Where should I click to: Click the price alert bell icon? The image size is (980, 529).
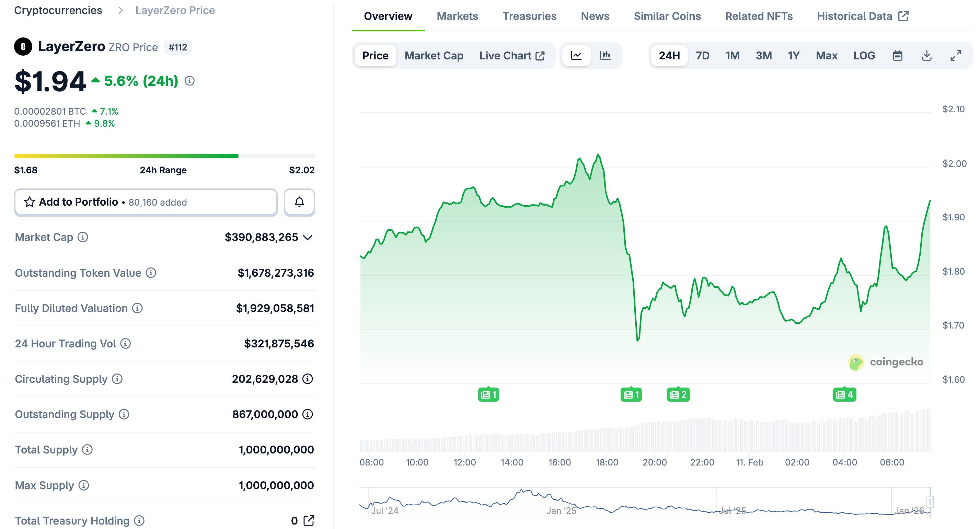(x=299, y=202)
